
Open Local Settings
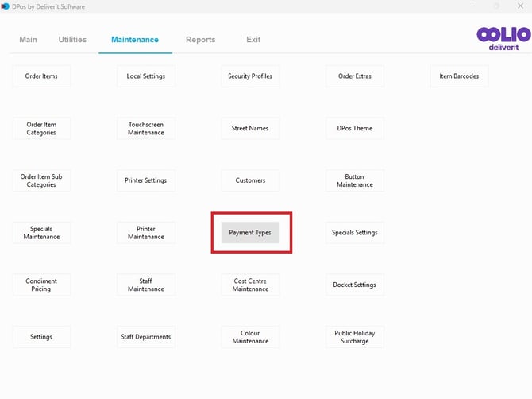(146, 76)
